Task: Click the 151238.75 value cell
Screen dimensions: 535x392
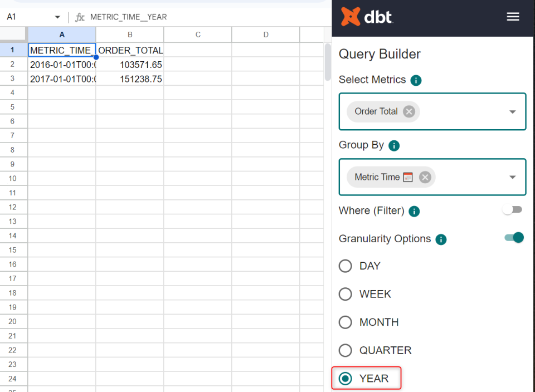Action: 130,79
